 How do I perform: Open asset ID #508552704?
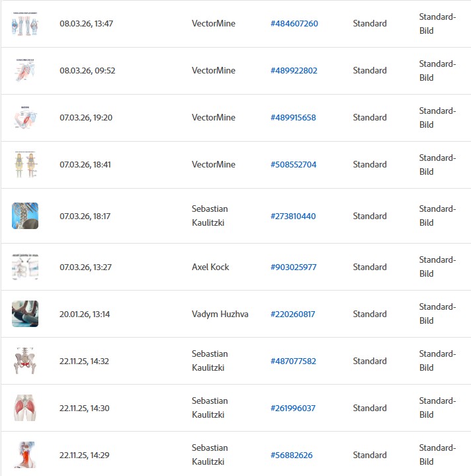(293, 165)
